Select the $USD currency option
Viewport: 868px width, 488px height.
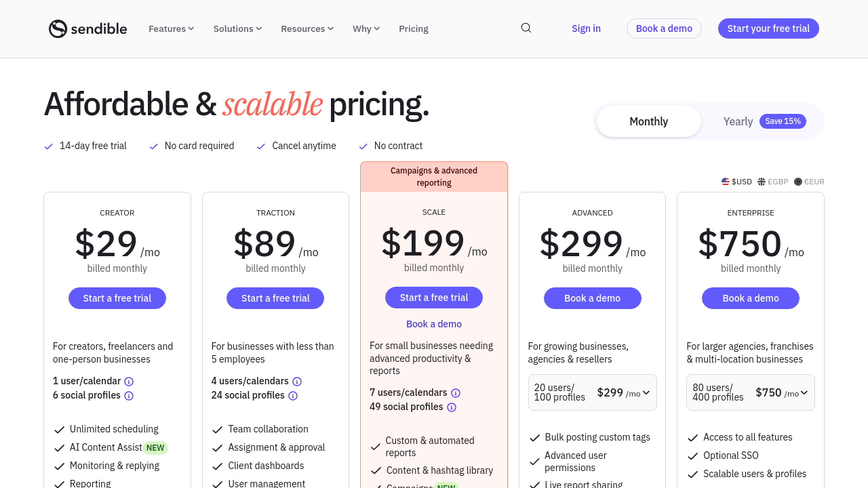point(737,182)
